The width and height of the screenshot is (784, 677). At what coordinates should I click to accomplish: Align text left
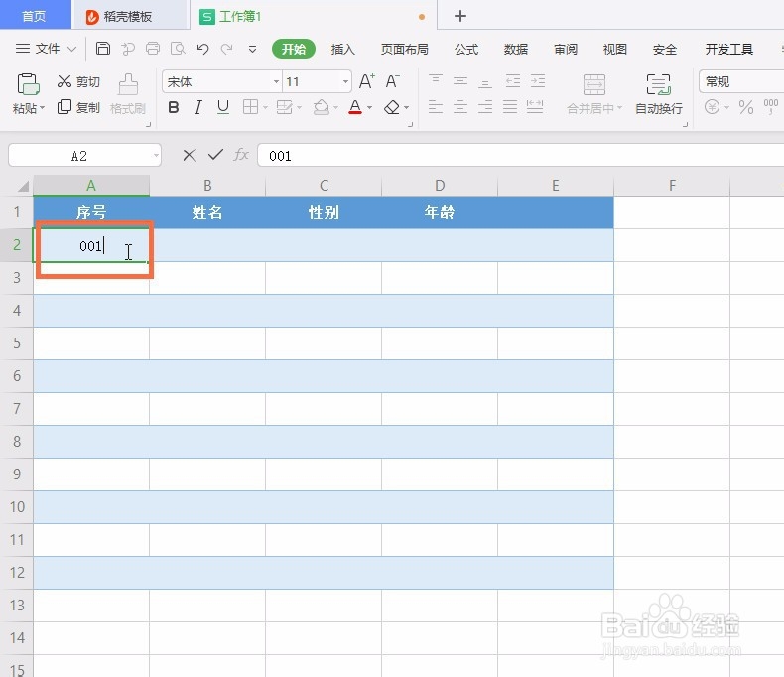(x=436, y=106)
